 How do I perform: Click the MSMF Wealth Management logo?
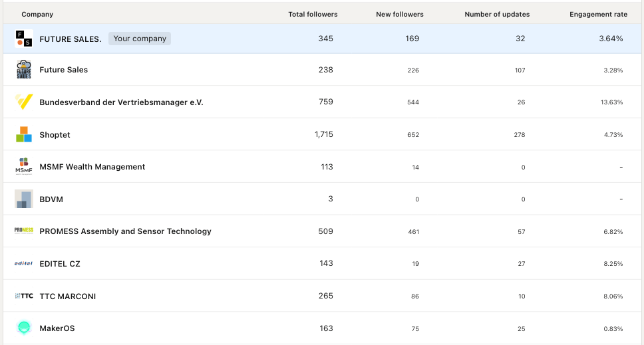[x=24, y=167]
